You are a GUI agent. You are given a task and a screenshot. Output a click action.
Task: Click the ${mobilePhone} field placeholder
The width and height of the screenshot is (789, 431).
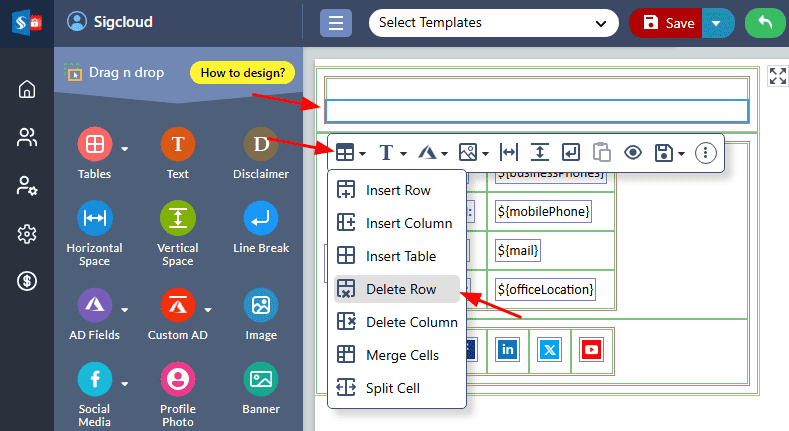pos(543,212)
